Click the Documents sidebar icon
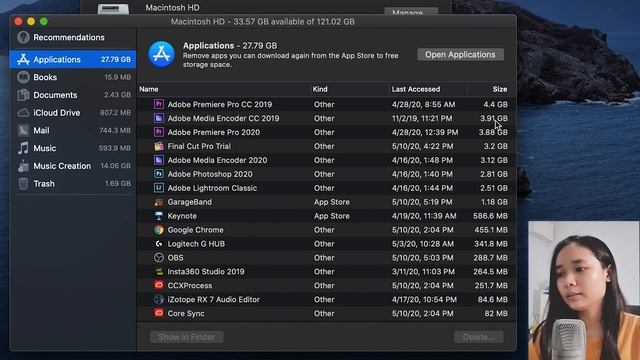Screen dimensions: 640x360 coord(23,95)
